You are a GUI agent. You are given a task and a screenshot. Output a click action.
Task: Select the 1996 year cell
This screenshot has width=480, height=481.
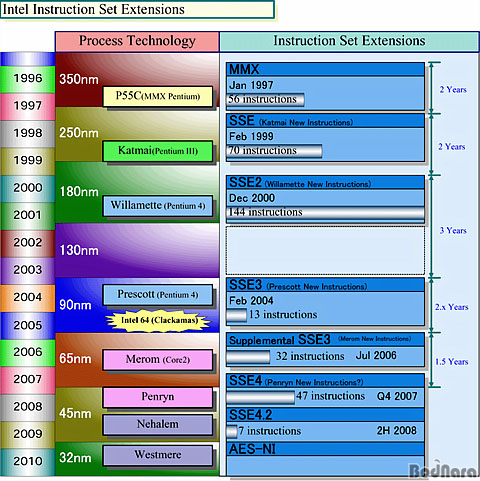click(x=27, y=79)
